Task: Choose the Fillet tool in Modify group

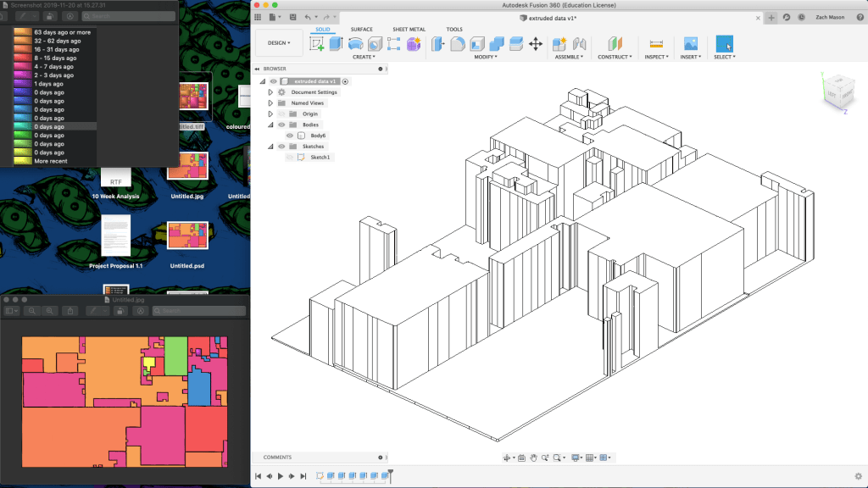Action: [458, 44]
